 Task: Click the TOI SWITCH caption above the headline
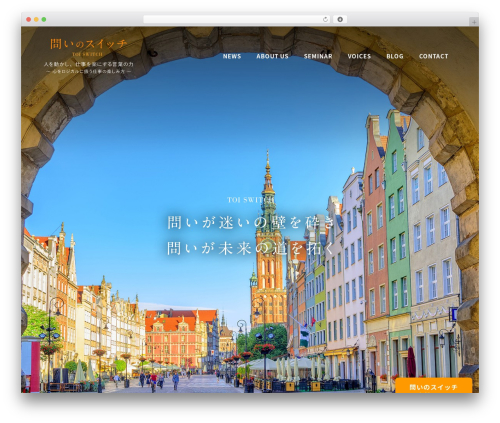point(251,200)
